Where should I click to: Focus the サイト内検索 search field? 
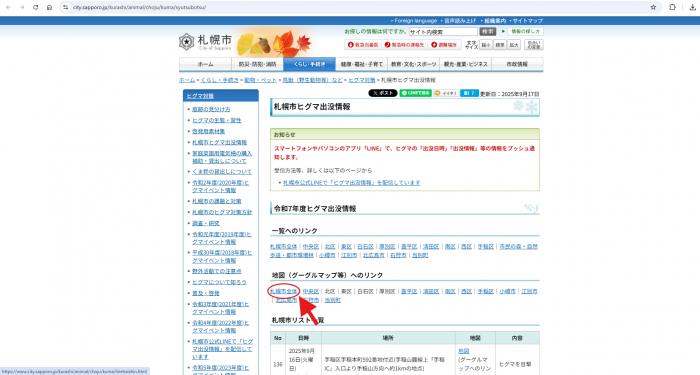click(x=443, y=32)
